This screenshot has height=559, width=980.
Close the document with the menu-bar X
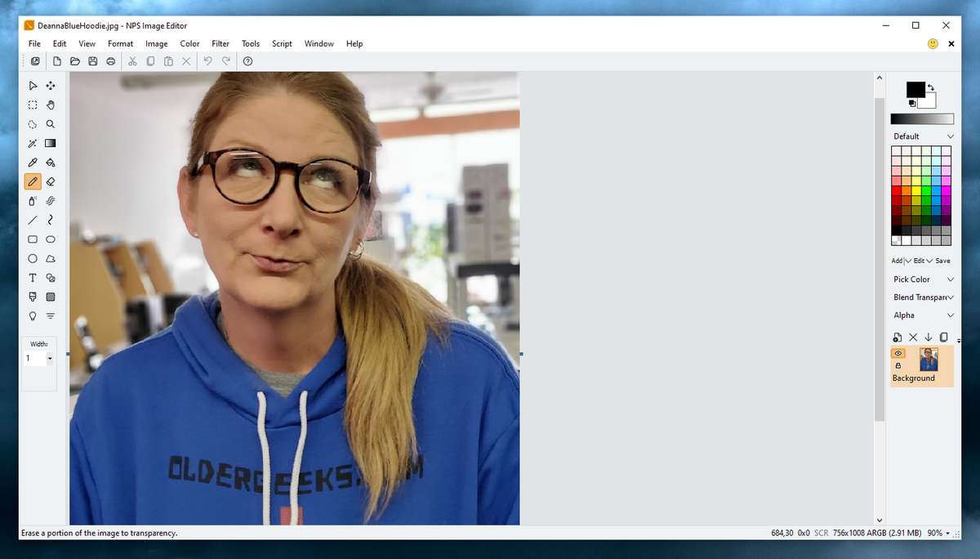click(x=951, y=44)
